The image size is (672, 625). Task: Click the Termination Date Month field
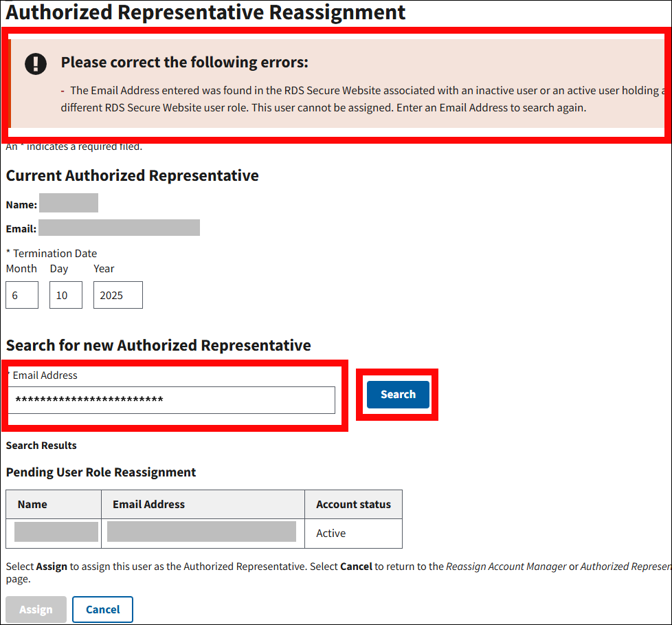(x=22, y=295)
